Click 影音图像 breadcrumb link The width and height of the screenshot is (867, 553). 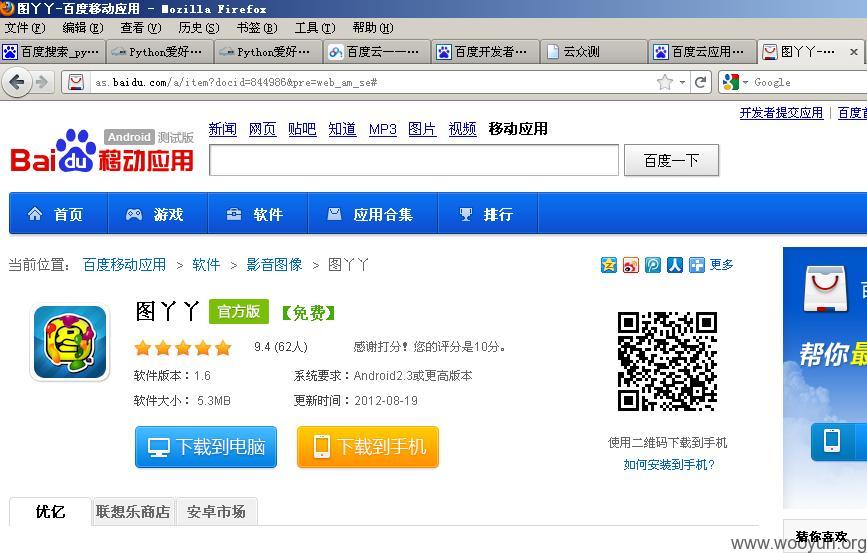(x=274, y=265)
